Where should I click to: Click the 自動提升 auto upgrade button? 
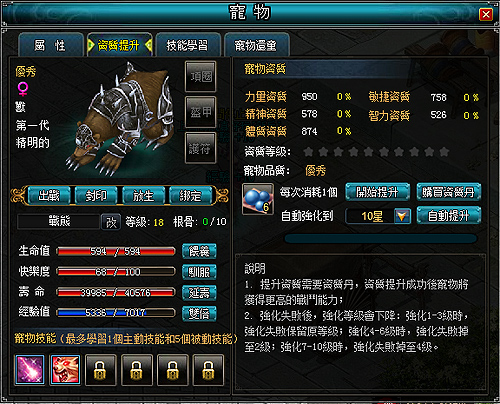point(449,216)
